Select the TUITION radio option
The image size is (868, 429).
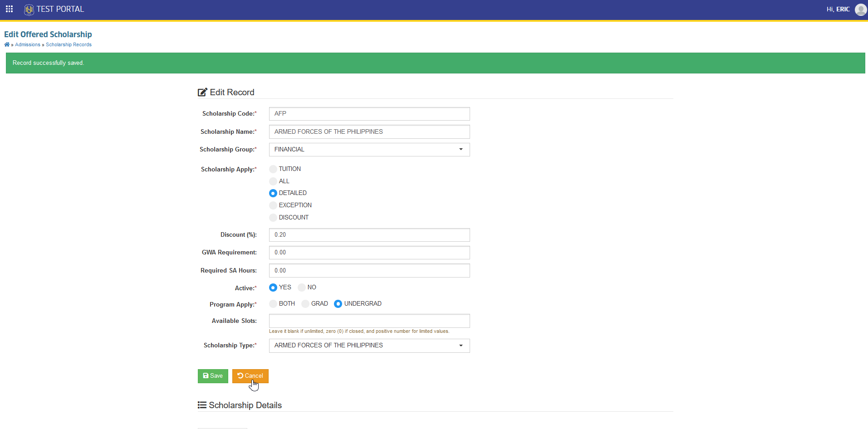(273, 169)
